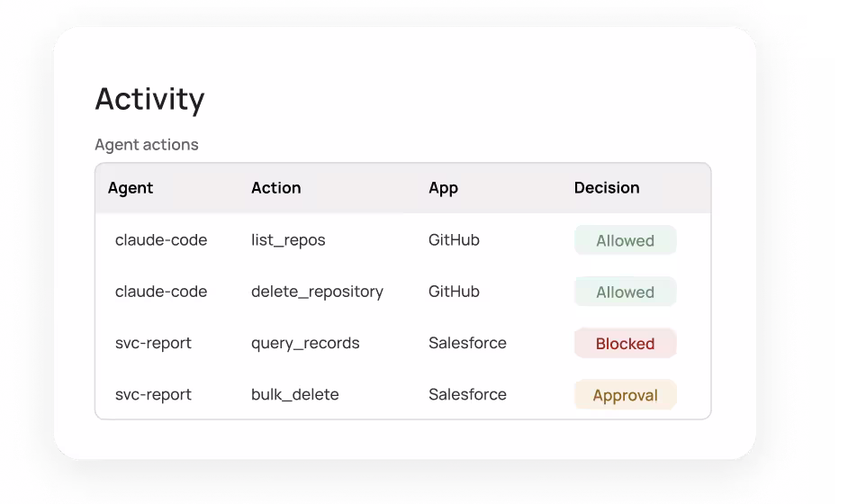This screenshot has height=504, width=866.
Task: Click the Allowed badge for list_repos
Action: click(626, 240)
